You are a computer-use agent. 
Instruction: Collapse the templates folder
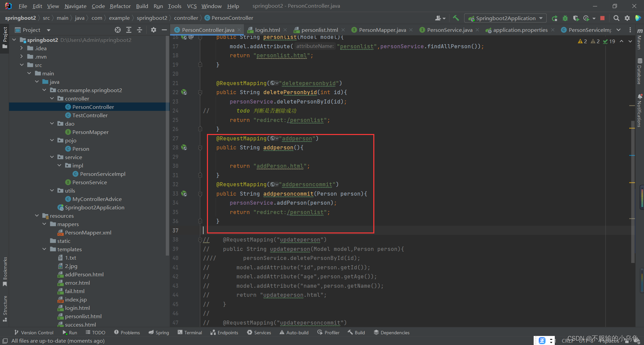[44, 249]
